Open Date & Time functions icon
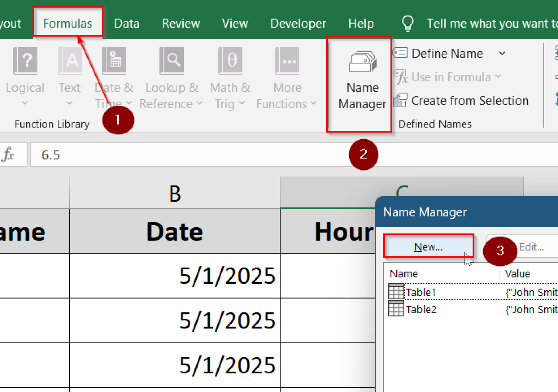This screenshot has height=392, width=558. (x=114, y=61)
